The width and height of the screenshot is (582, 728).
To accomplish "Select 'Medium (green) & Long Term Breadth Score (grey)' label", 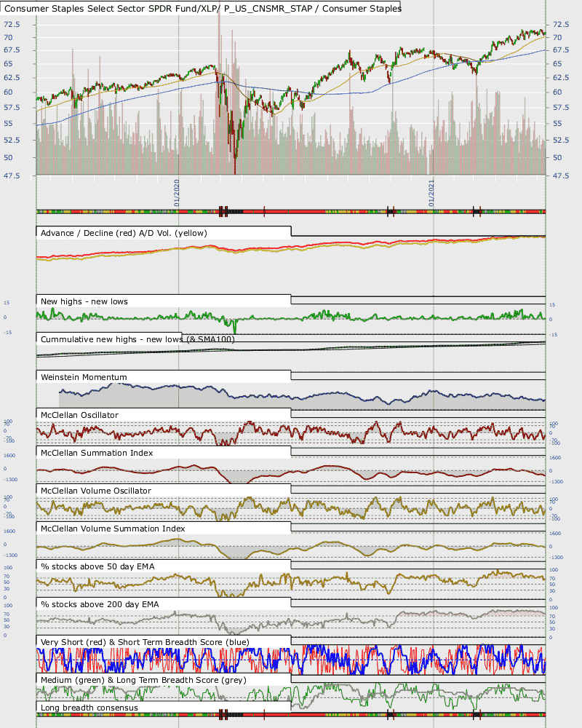I will click(143, 680).
